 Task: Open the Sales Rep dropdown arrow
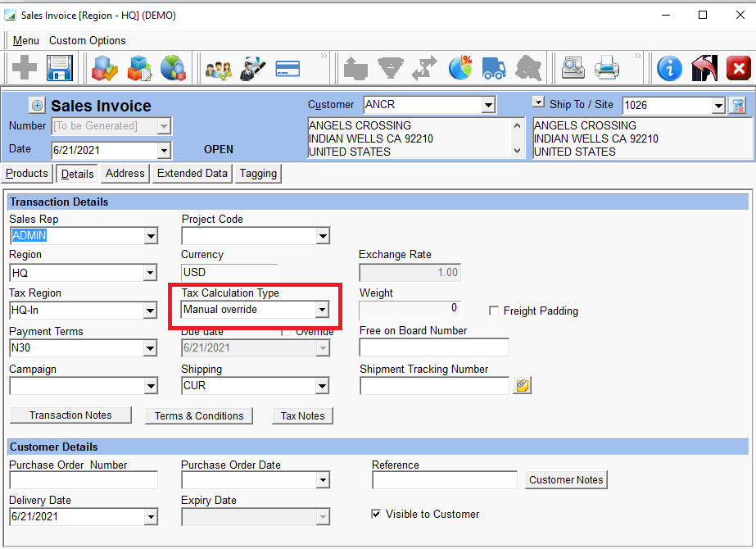(x=150, y=236)
